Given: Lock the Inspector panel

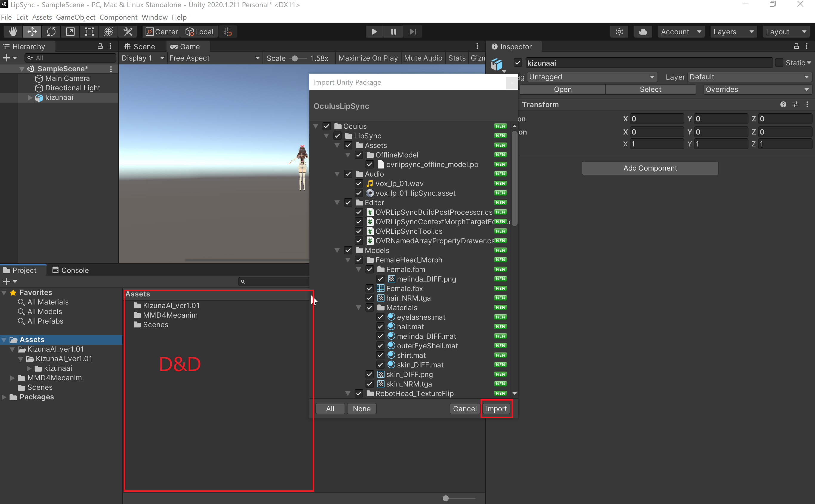Looking at the screenshot, I should pos(796,46).
